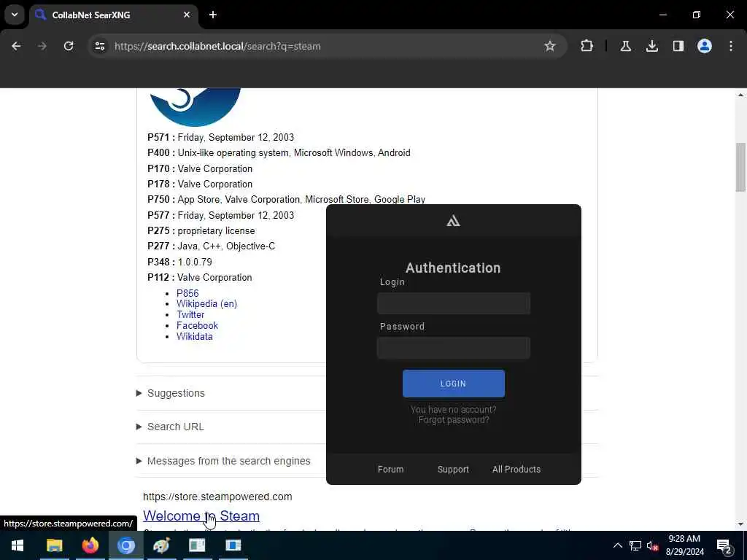Viewport: 747px width, 560px height.
Task: Open All Products link in dialog footer
Action: coord(516,469)
